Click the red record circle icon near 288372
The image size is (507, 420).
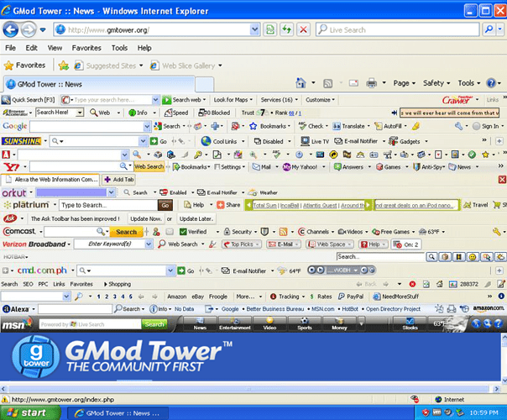412,284
